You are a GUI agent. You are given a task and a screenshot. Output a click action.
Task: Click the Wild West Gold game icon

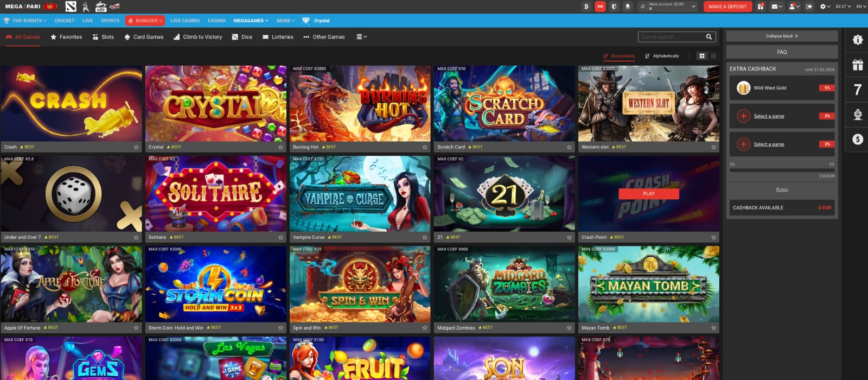coord(743,87)
